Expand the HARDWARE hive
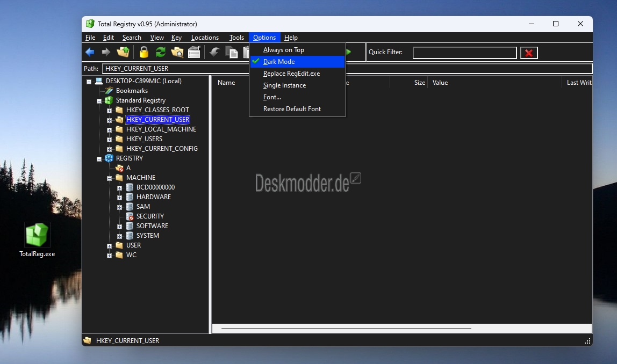 (x=120, y=198)
